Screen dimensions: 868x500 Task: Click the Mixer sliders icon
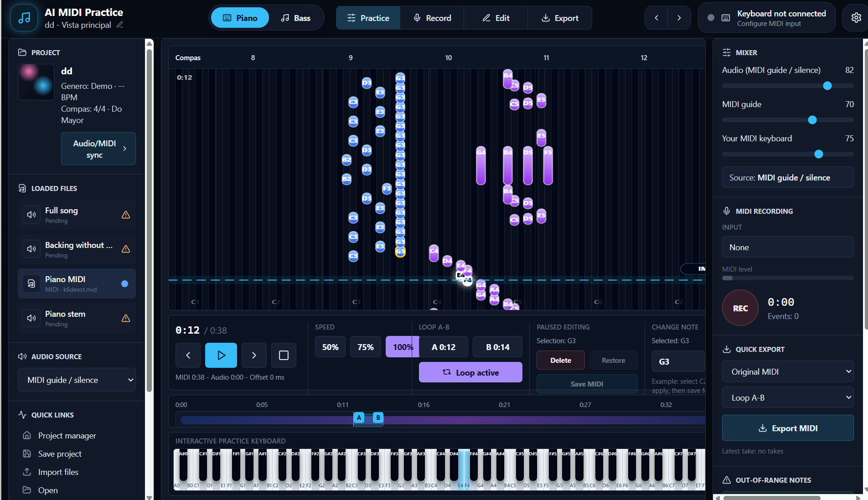(727, 52)
